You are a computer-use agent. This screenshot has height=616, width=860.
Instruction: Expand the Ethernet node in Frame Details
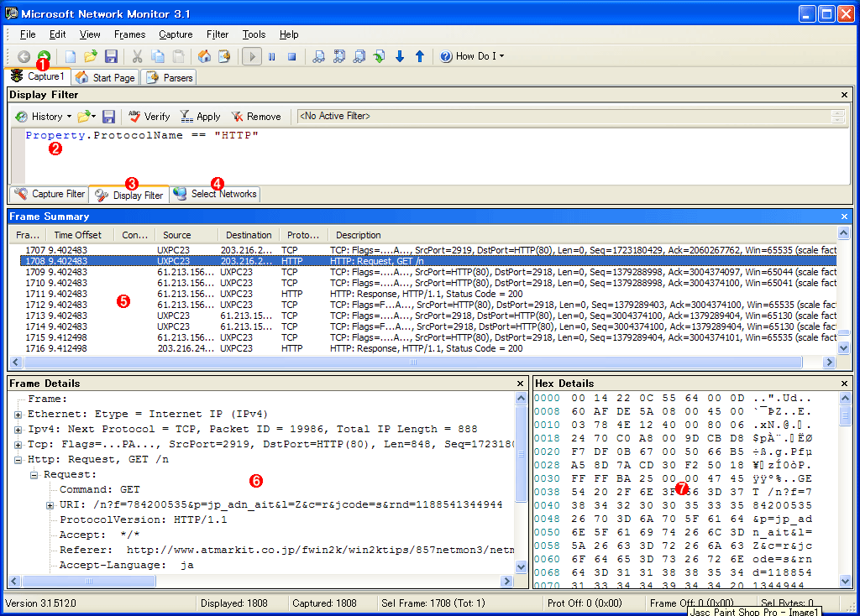click(x=18, y=415)
